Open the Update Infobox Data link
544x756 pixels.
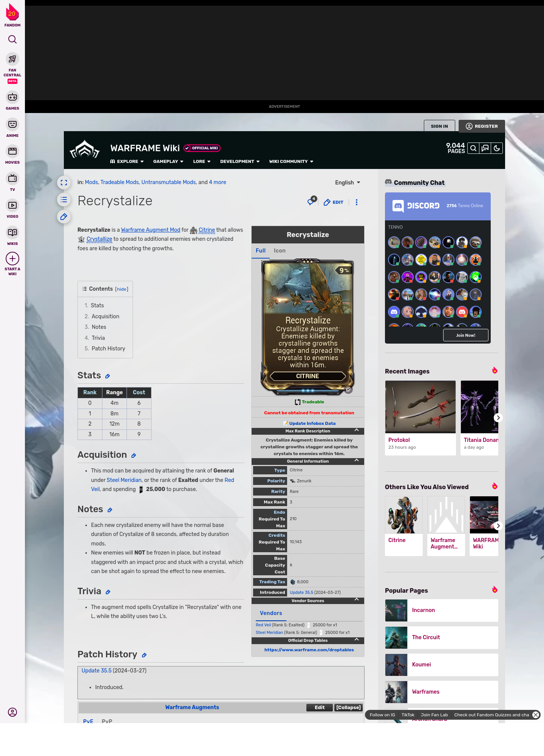tap(312, 423)
